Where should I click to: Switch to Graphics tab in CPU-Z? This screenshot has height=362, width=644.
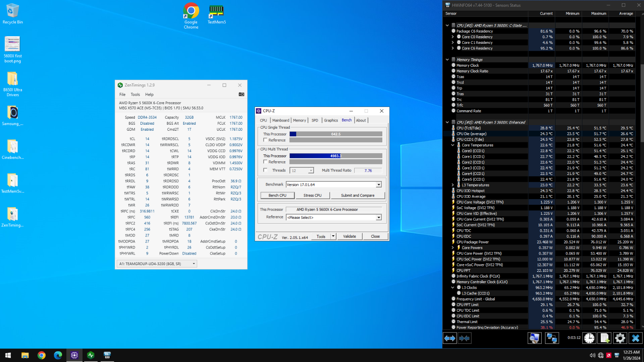(331, 120)
